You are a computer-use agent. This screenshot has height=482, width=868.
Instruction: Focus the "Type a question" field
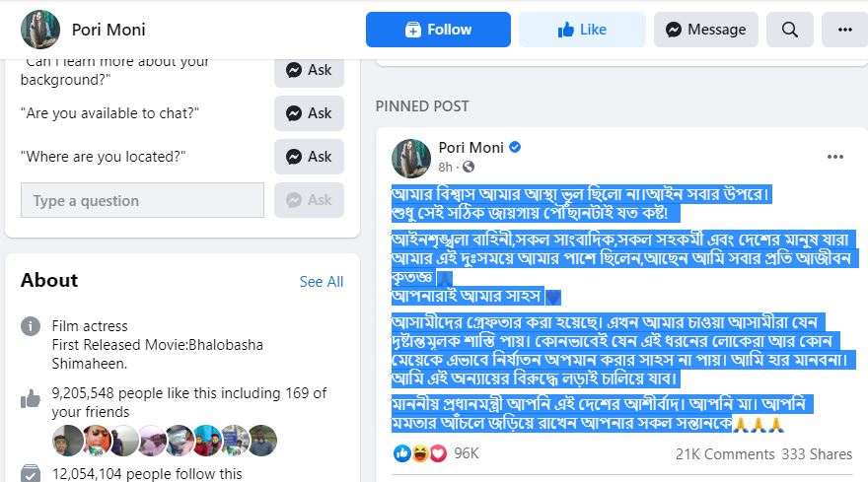142,200
